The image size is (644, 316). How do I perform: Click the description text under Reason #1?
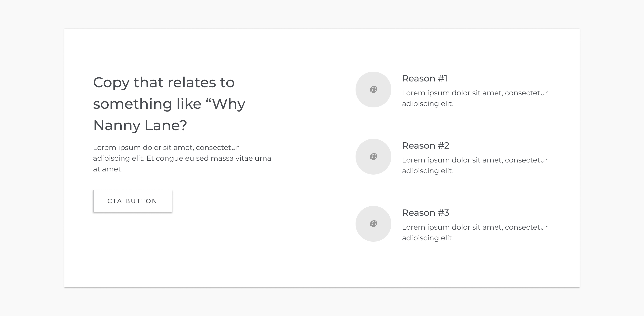tap(475, 93)
